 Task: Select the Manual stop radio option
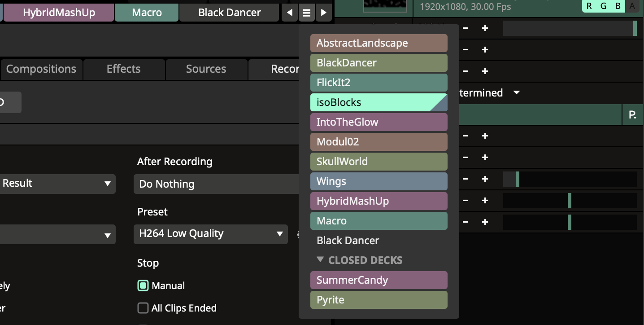point(143,285)
